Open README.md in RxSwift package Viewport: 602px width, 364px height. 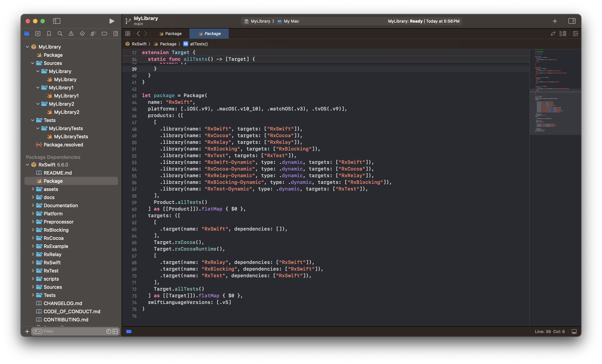pyautogui.click(x=58, y=173)
